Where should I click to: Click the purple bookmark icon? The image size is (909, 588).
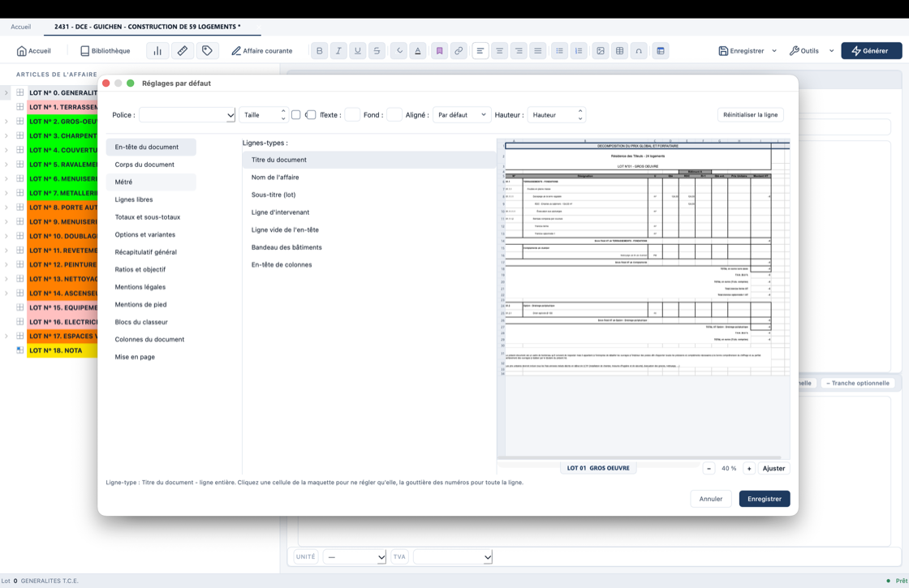click(439, 51)
